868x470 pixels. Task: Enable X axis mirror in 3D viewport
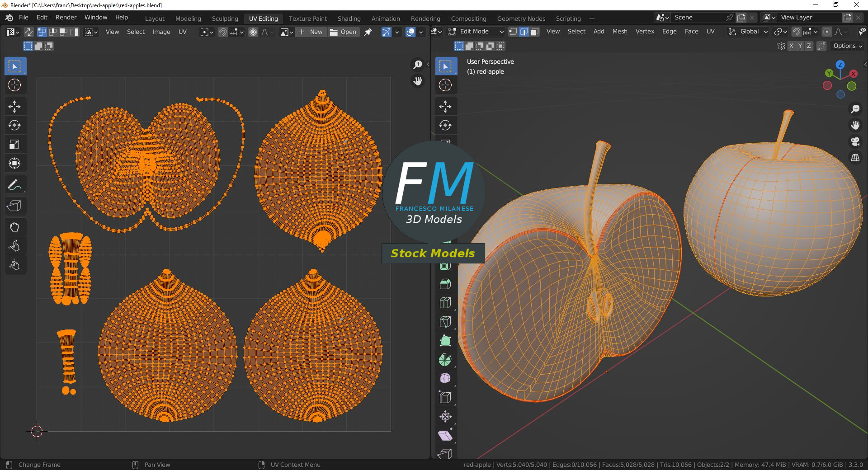(791, 46)
